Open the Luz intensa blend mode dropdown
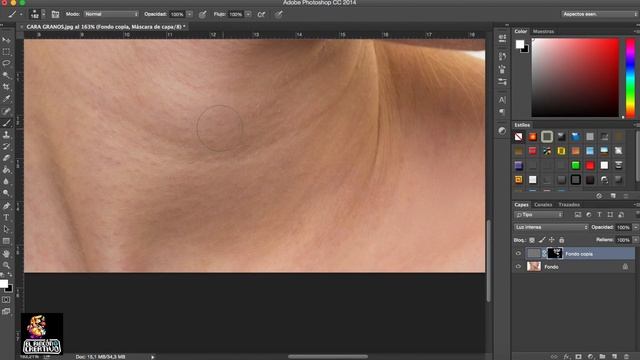 (x=551, y=227)
